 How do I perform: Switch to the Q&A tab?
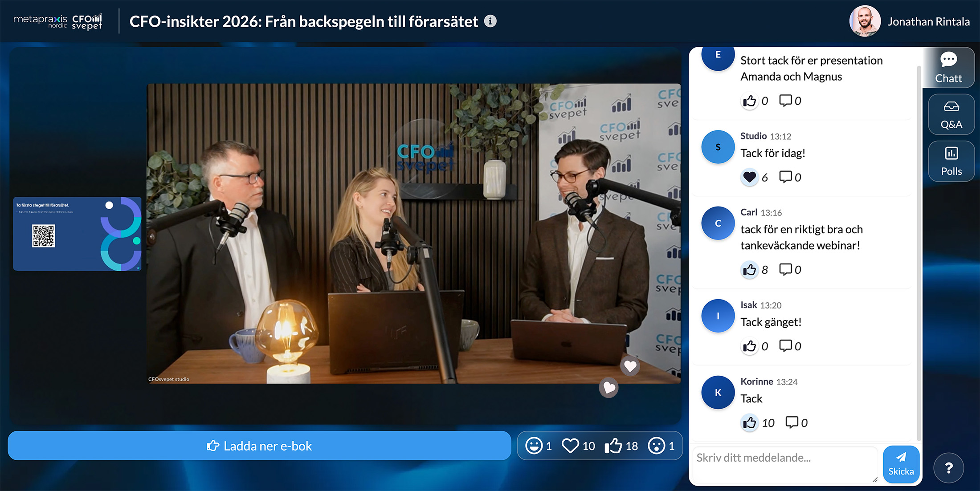[951, 115]
